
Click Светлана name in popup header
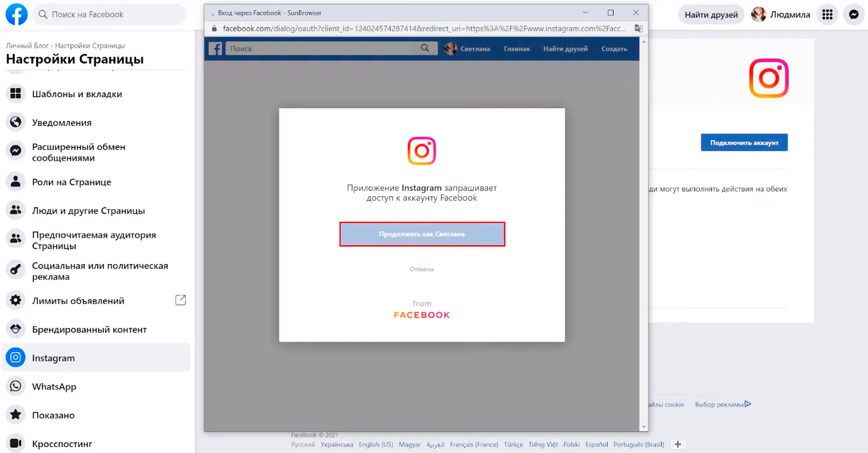475,49
